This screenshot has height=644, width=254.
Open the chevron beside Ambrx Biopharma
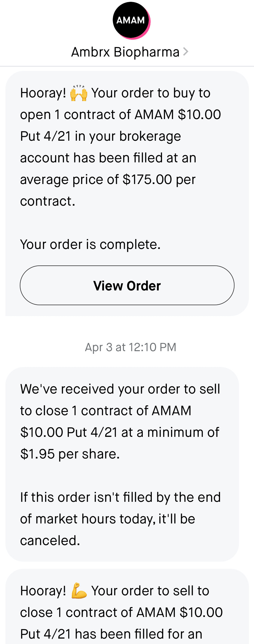(186, 52)
